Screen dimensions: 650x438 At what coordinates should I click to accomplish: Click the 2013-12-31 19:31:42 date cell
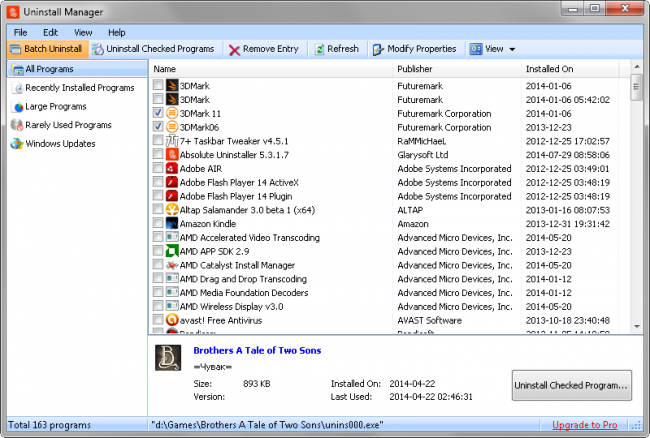(x=568, y=224)
